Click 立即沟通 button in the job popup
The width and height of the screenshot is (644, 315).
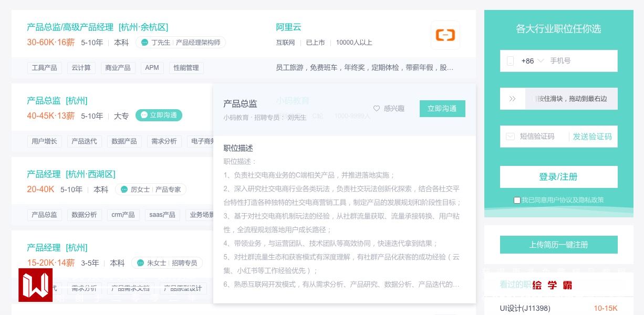tap(442, 109)
